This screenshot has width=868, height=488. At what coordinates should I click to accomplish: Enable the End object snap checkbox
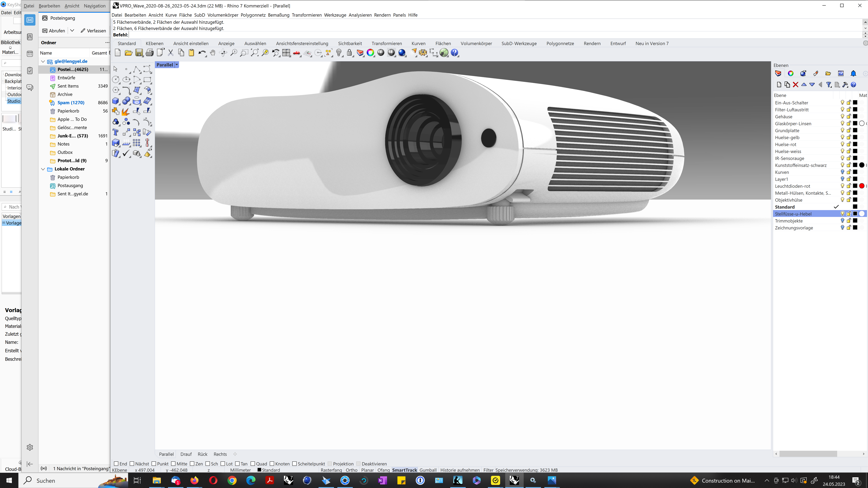pyautogui.click(x=116, y=464)
